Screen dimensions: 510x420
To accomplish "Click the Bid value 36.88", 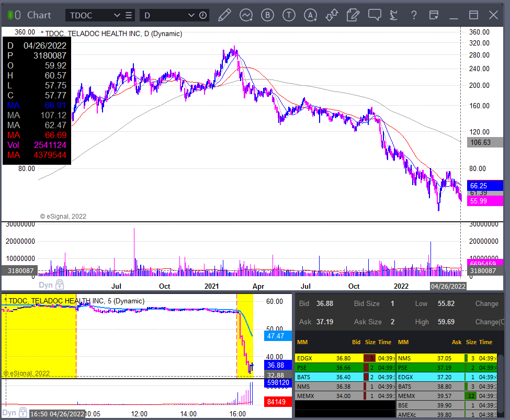I will (325, 303).
